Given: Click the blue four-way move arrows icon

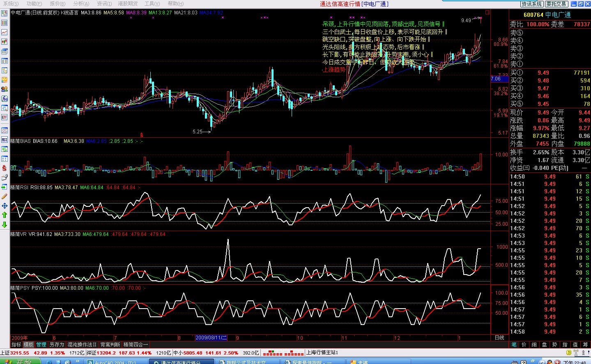Looking at the screenshot, I should pos(5,206).
